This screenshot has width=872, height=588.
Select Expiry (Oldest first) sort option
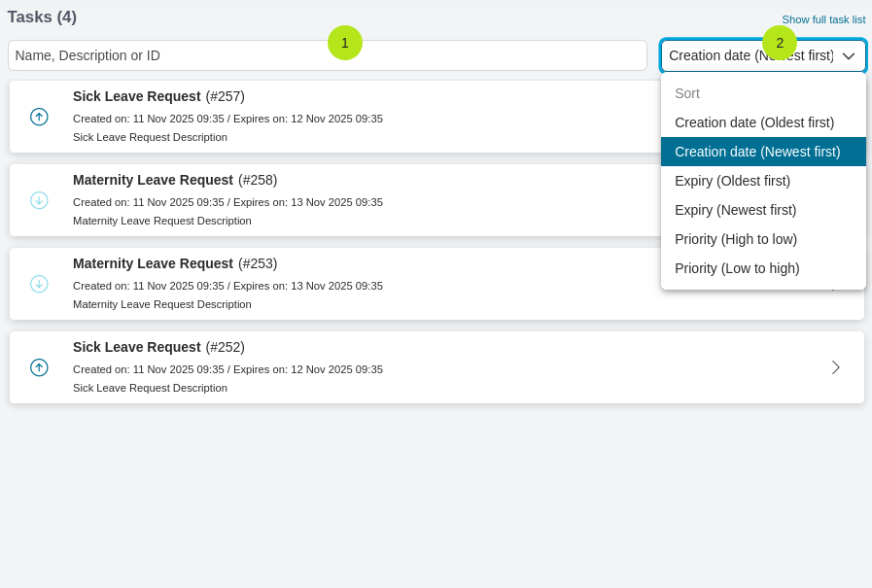coord(732,181)
